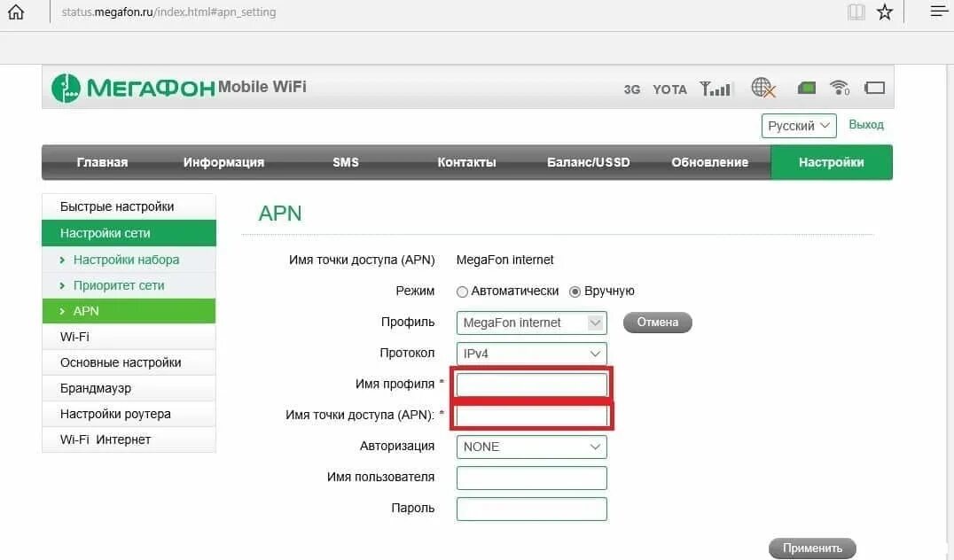Click the YOTA operator label

(x=669, y=89)
